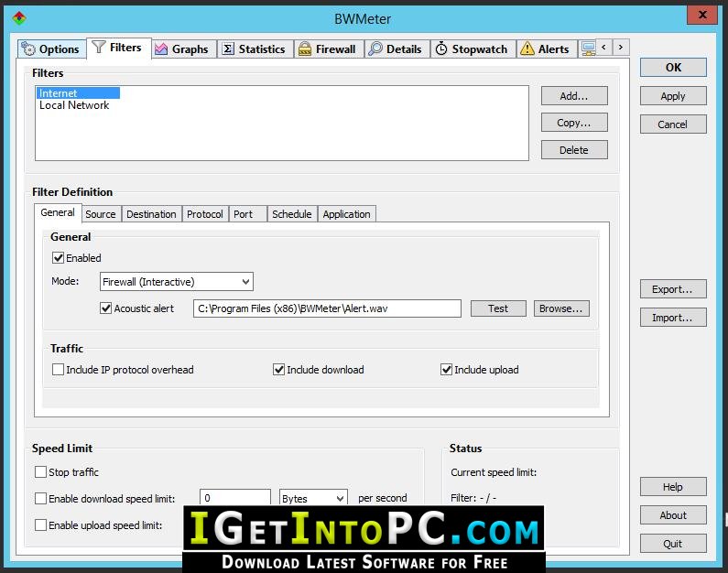Screen dimensions: 728x573
Task: Select the Source filter definition tab
Action: tap(101, 214)
